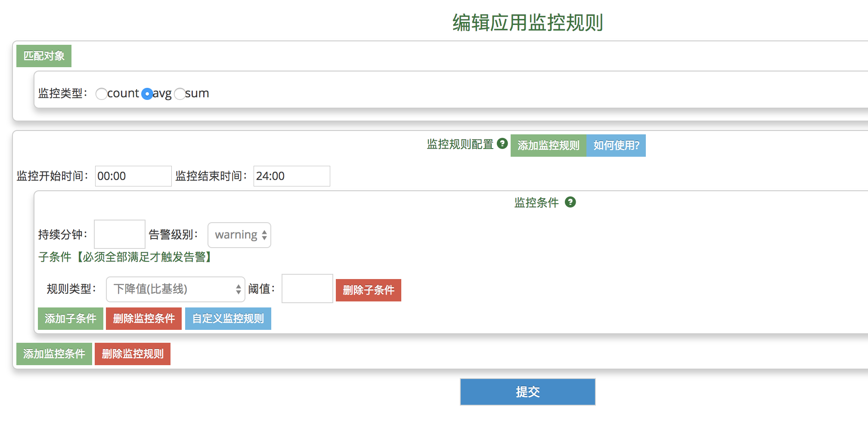Click the 添加子条件 button

[70, 318]
